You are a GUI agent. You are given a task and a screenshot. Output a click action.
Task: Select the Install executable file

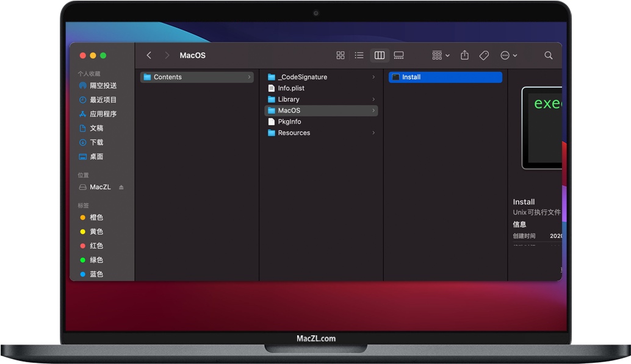coord(411,77)
